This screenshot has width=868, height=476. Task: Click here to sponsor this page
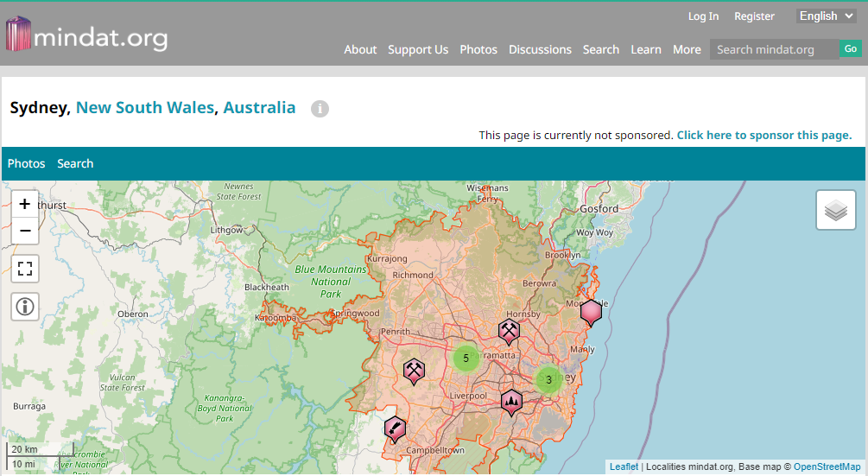tap(763, 135)
